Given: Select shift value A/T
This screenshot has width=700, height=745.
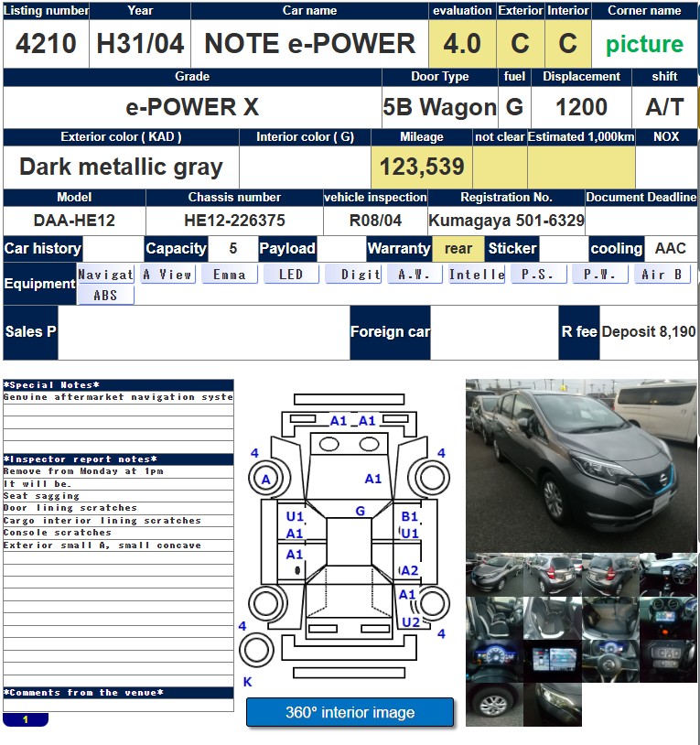Looking at the screenshot, I should click(664, 107).
